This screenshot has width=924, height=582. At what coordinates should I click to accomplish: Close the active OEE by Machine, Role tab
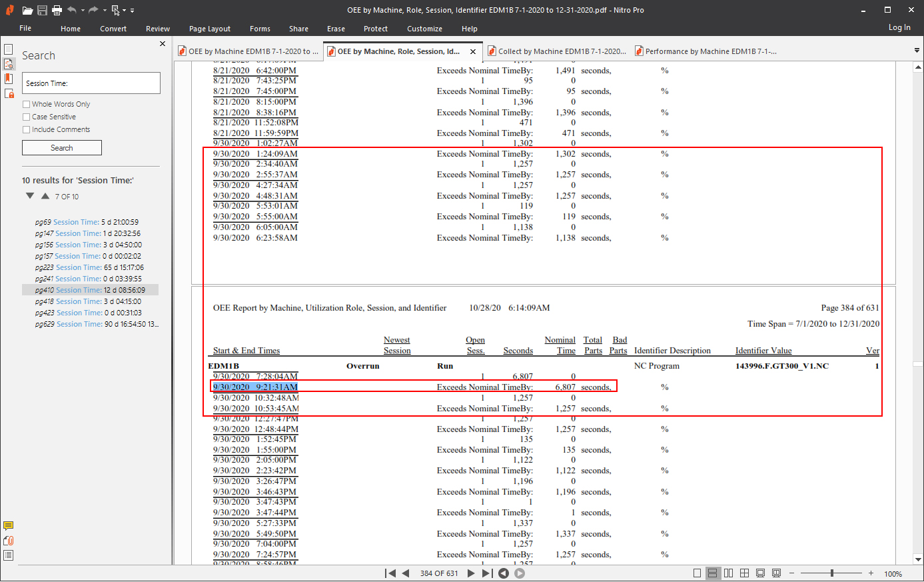click(x=473, y=51)
